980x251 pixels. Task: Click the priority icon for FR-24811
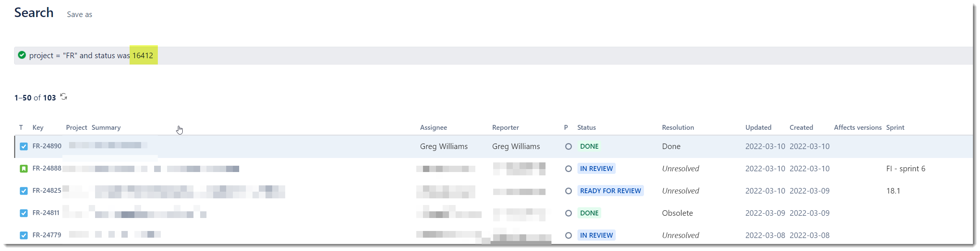pyautogui.click(x=569, y=214)
